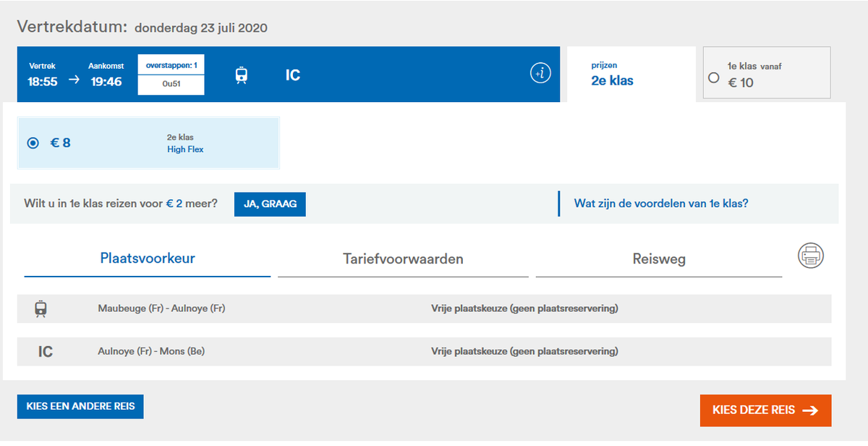Select the € 8 High Flex radio button
868x446 pixels.
[x=32, y=143]
